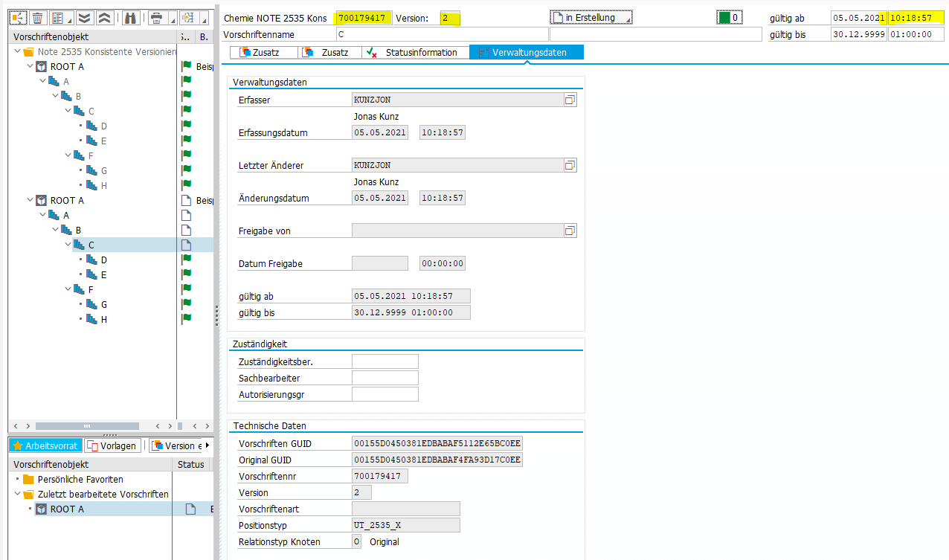Click the Zuständigkeitsber. input field

[x=385, y=361]
